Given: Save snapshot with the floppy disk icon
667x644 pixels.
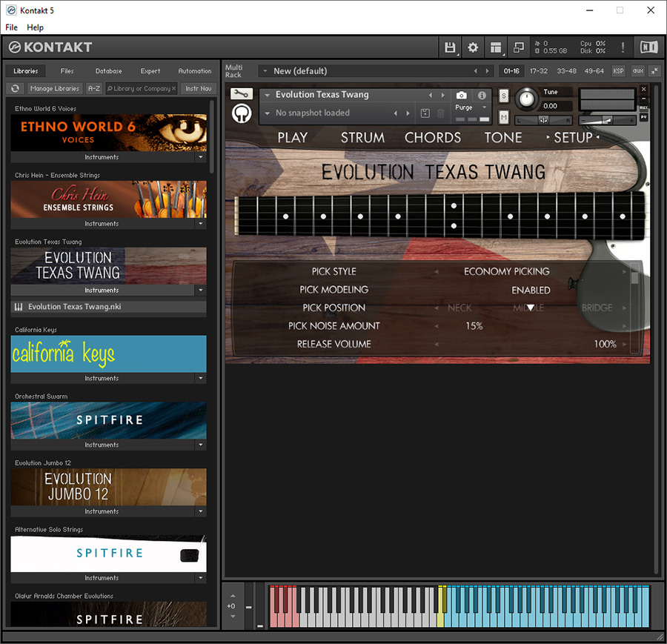Looking at the screenshot, I should coord(425,113).
